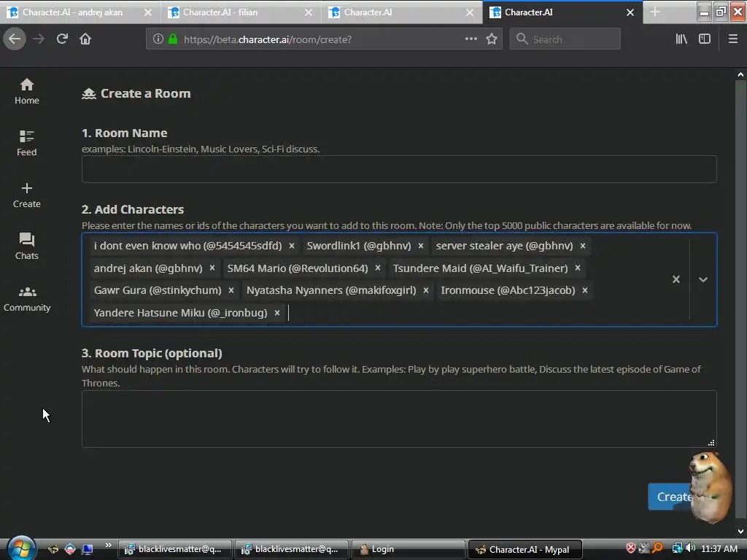This screenshot has width=747, height=560.
Task: Click the 'Create a Room' heading
Action: pyautogui.click(x=145, y=93)
